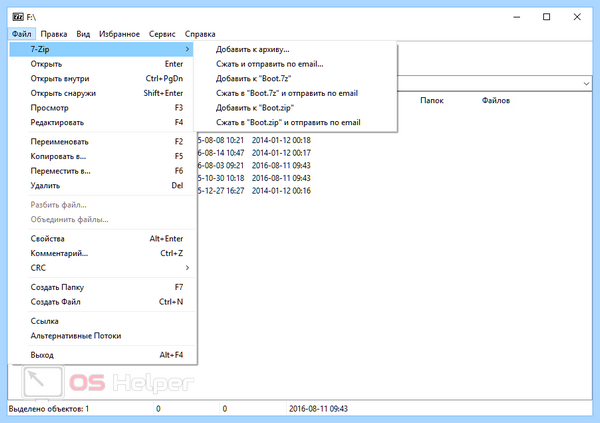Select Сжать в "Boot.zip" и отправить по email

[x=295, y=122]
